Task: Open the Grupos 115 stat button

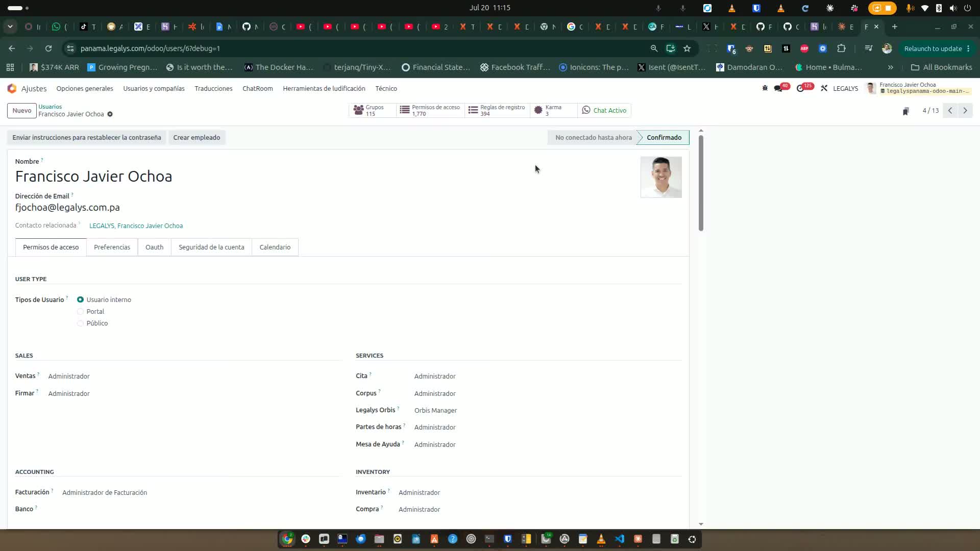Action: 373,110
